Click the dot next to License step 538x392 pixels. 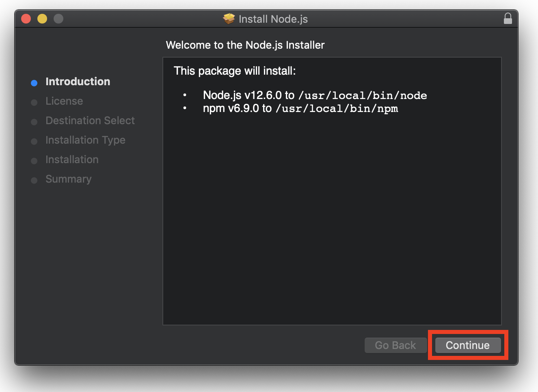(34, 102)
